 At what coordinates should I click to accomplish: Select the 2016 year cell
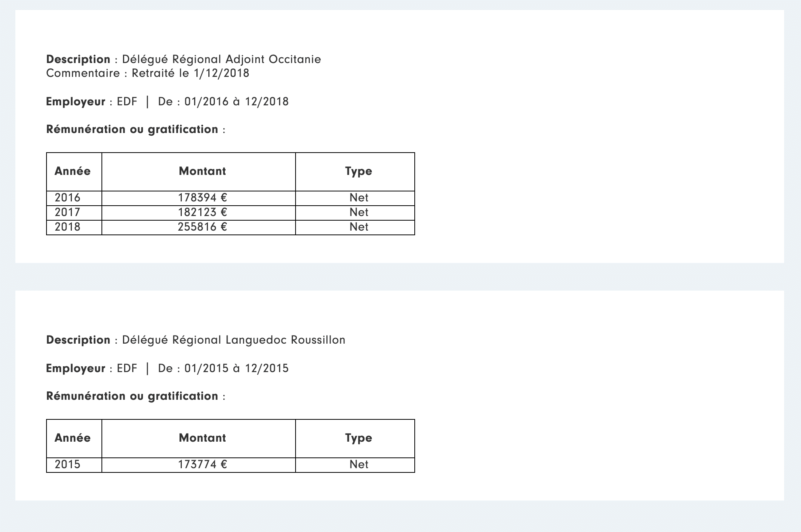(x=68, y=198)
